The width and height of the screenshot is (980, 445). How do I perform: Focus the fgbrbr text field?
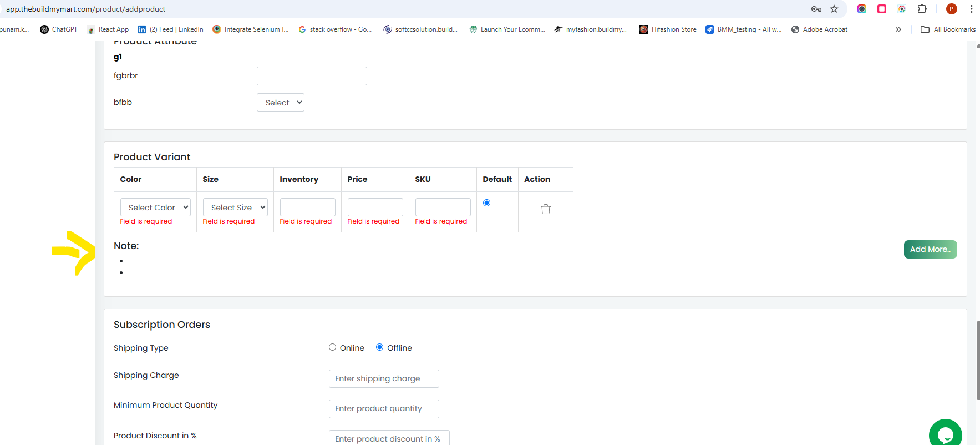click(x=312, y=76)
